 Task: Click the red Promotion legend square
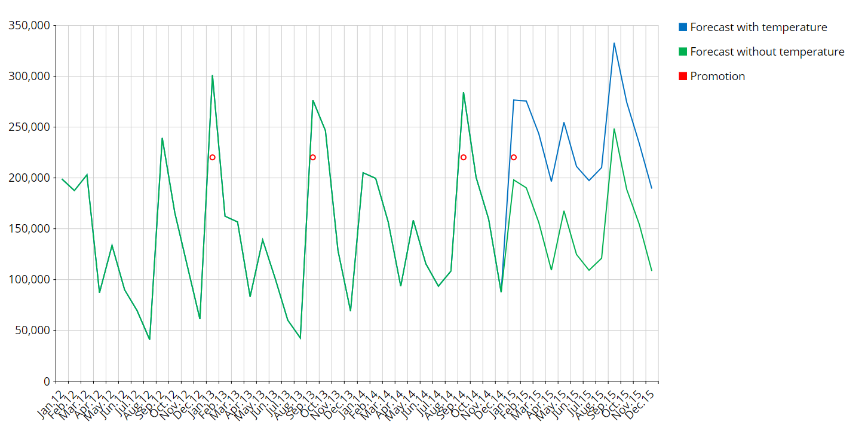coord(683,77)
